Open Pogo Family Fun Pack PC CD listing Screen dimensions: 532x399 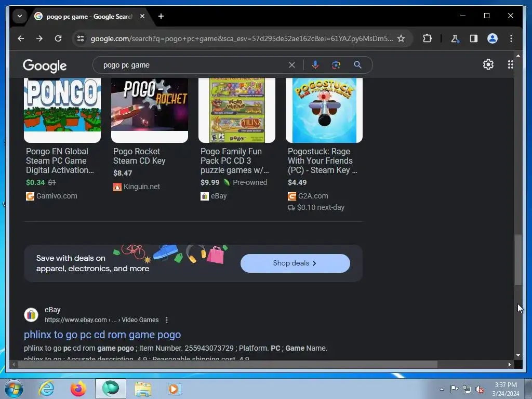[234, 161]
